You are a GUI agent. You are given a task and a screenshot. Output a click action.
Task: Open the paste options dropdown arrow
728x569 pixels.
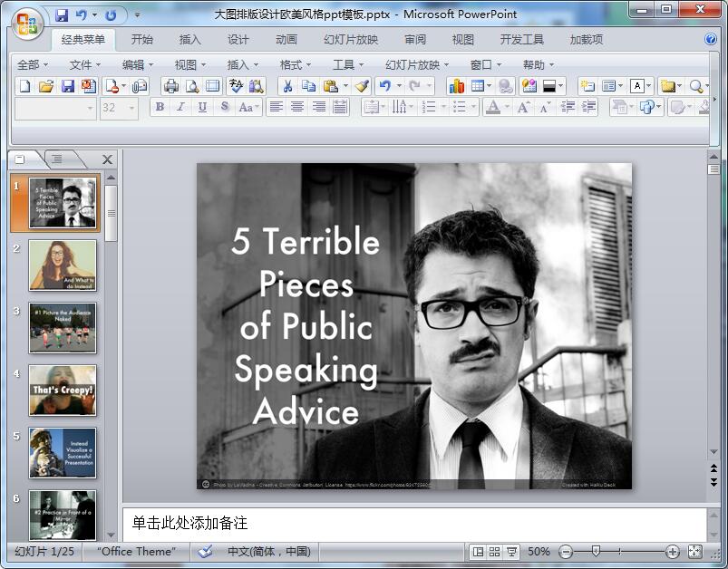[345, 86]
